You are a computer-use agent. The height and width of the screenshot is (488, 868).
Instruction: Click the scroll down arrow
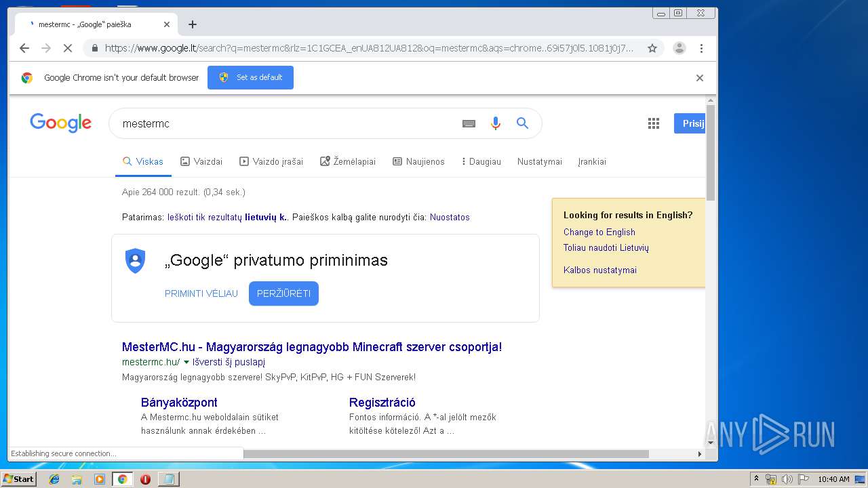711,443
